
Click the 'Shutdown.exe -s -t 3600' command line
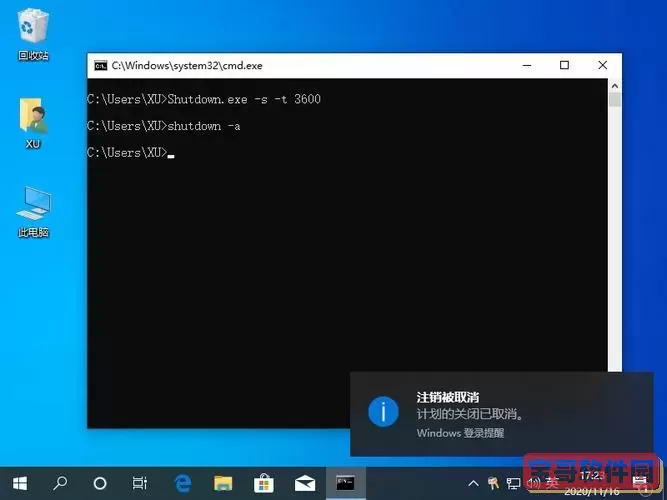244,100
